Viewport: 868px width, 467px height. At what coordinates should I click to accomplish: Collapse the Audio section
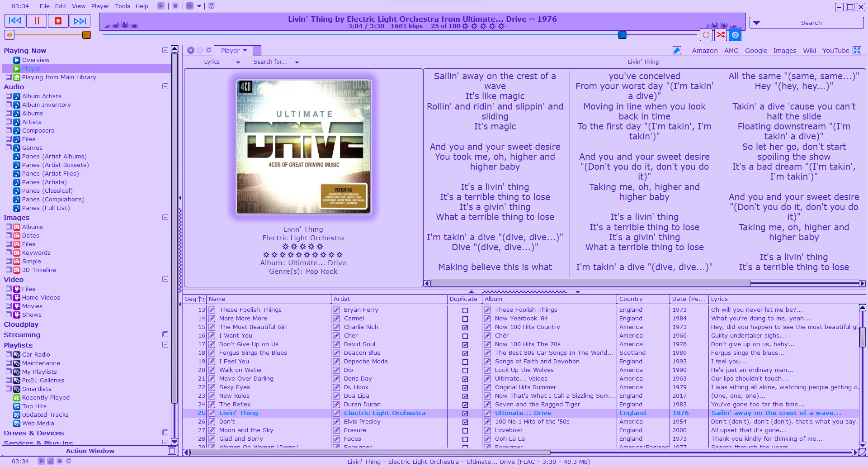pos(165,86)
